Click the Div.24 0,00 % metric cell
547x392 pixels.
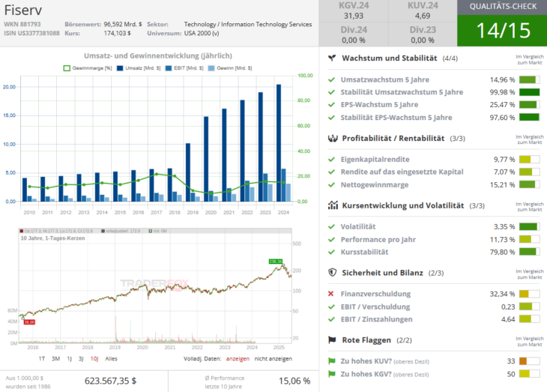pyautogui.click(x=354, y=34)
